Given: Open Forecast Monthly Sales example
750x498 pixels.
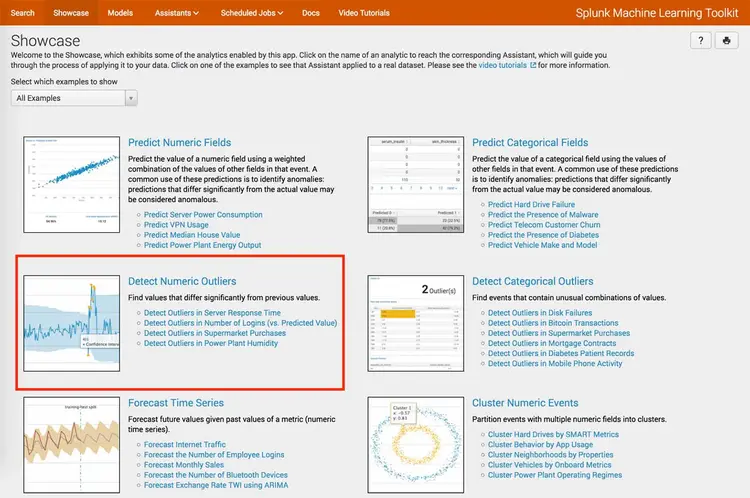Looking at the screenshot, I should (184, 465).
